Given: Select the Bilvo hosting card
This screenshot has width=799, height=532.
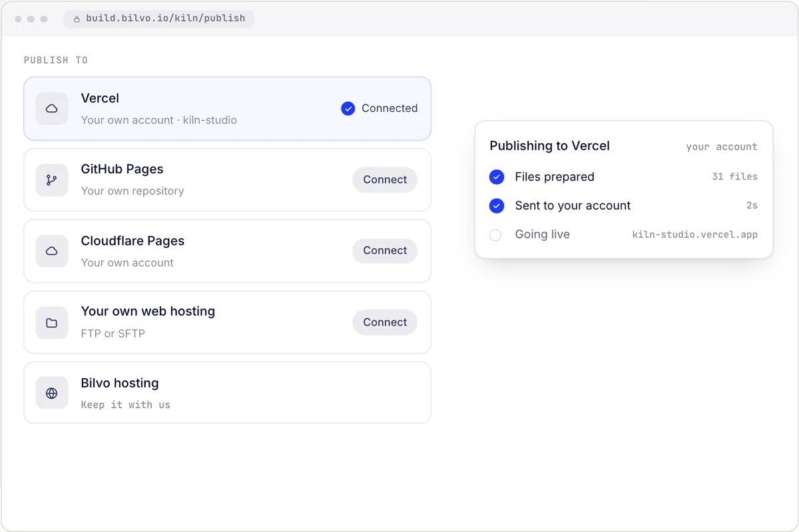Looking at the screenshot, I should click(227, 393).
